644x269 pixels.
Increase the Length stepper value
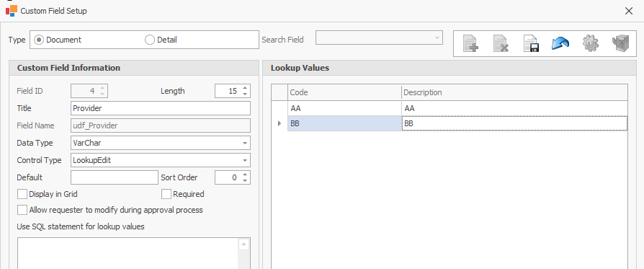pyautogui.click(x=245, y=88)
